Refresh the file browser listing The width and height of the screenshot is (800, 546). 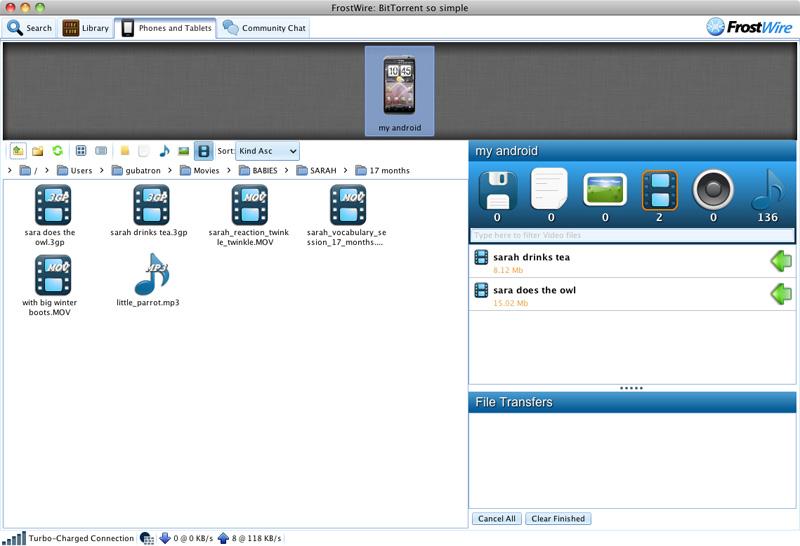coord(58,151)
